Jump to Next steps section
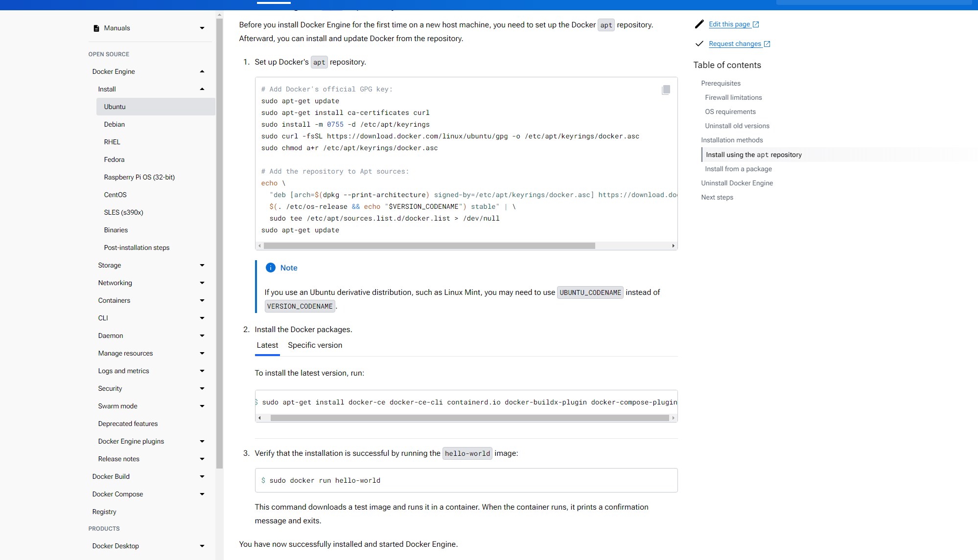This screenshot has height=560, width=978. pos(717,197)
